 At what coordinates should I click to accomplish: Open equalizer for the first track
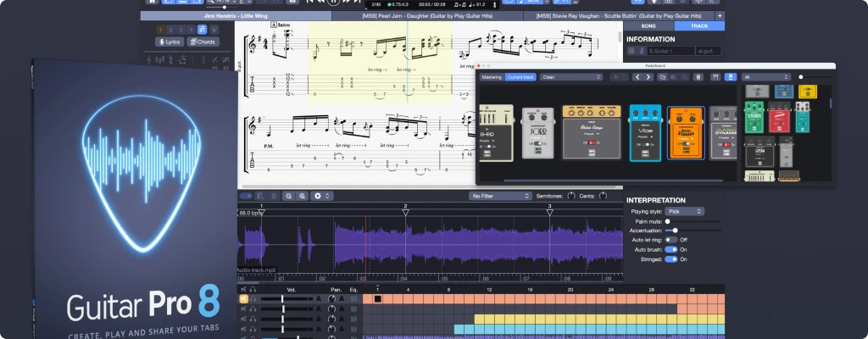[x=353, y=299]
